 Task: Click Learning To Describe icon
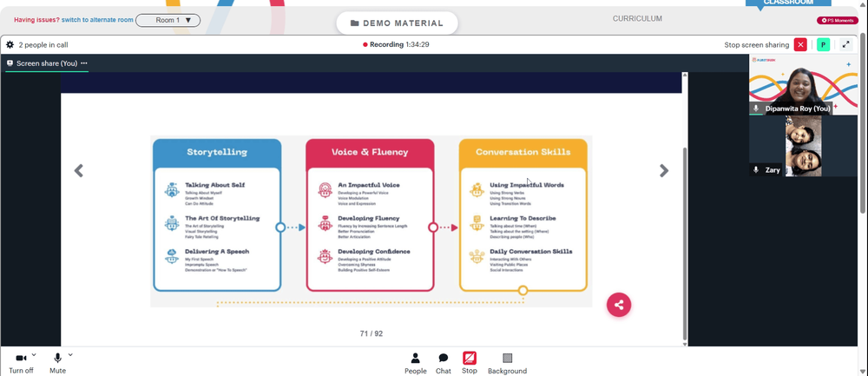(477, 223)
